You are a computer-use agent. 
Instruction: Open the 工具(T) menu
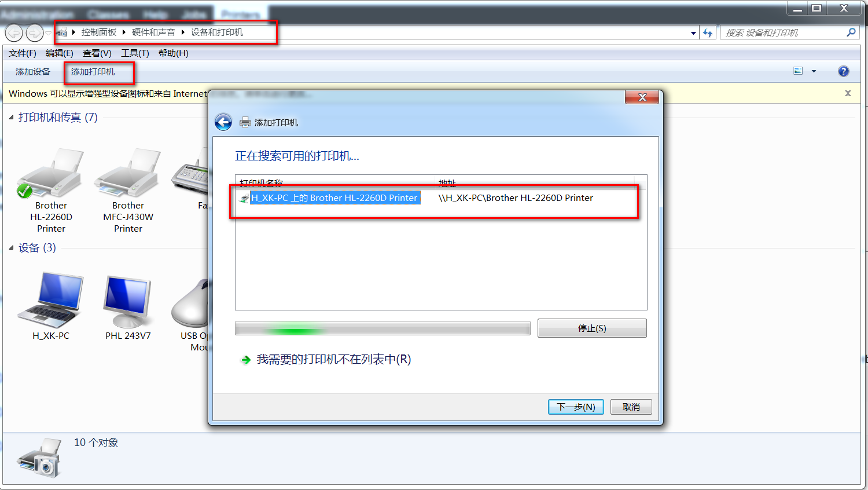pyautogui.click(x=135, y=53)
